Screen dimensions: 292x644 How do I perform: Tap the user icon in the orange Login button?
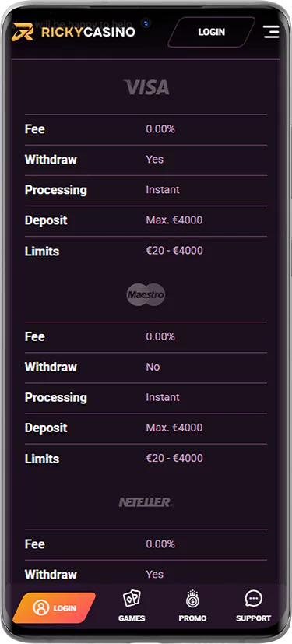coord(41,608)
